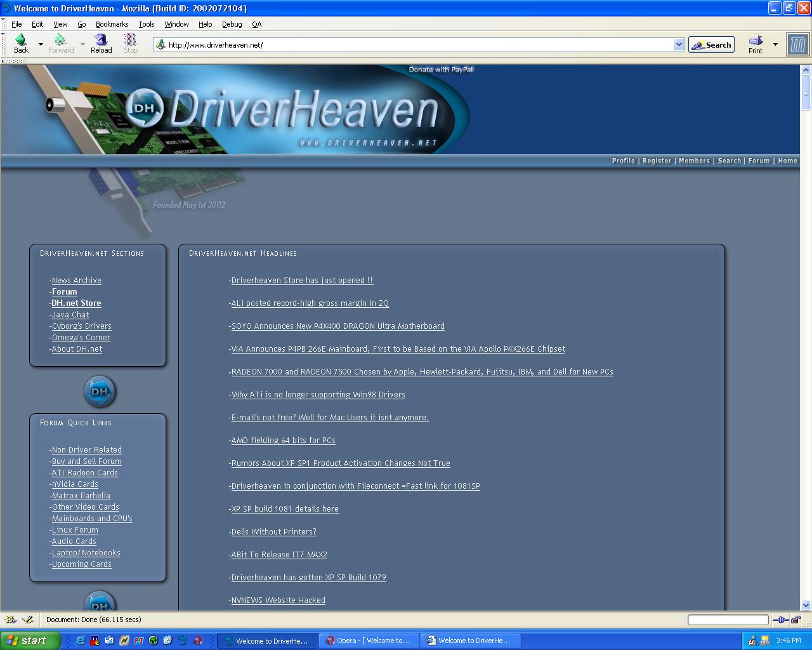This screenshot has width=812, height=650.
Task: Collapse the navigation toolbar using its grippy
Action: pyautogui.click(x=3, y=44)
